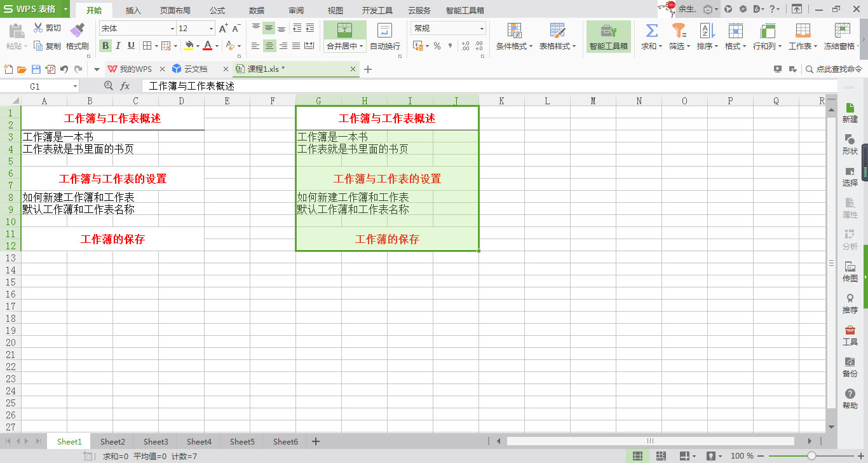Screen dimensions: 868x463
Task: Click the open folder icon
Action: tap(22, 69)
